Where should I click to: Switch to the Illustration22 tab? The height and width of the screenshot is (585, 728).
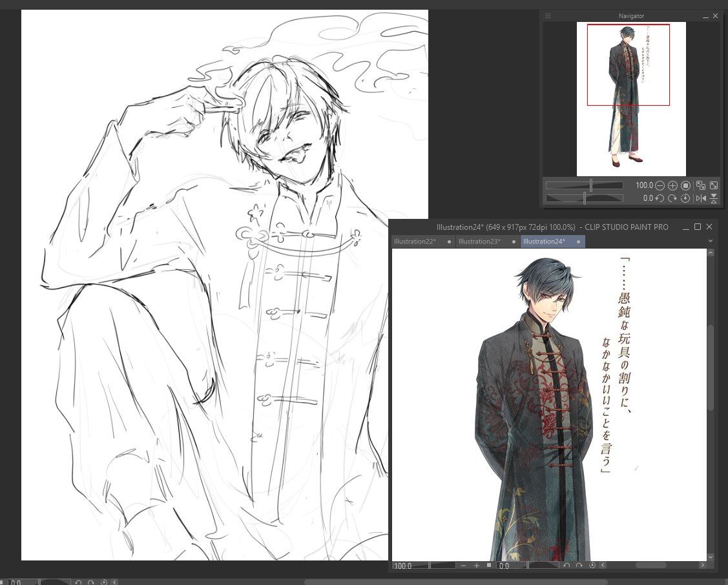(415, 241)
